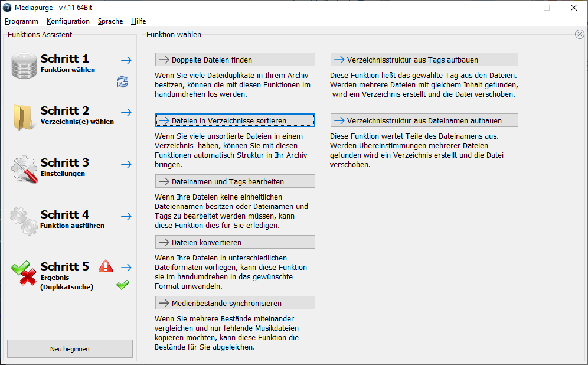
Task: Start the Dateien konvertieren function
Action: 235,242
